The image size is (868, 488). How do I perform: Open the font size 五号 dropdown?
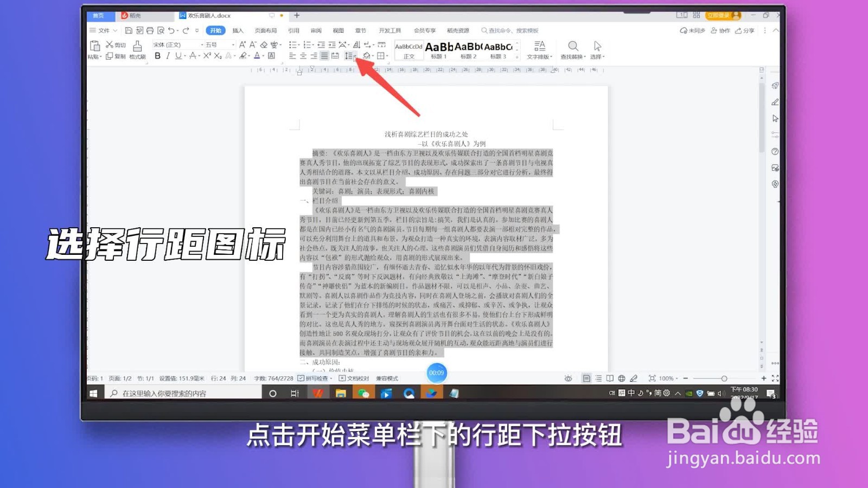click(x=216, y=44)
